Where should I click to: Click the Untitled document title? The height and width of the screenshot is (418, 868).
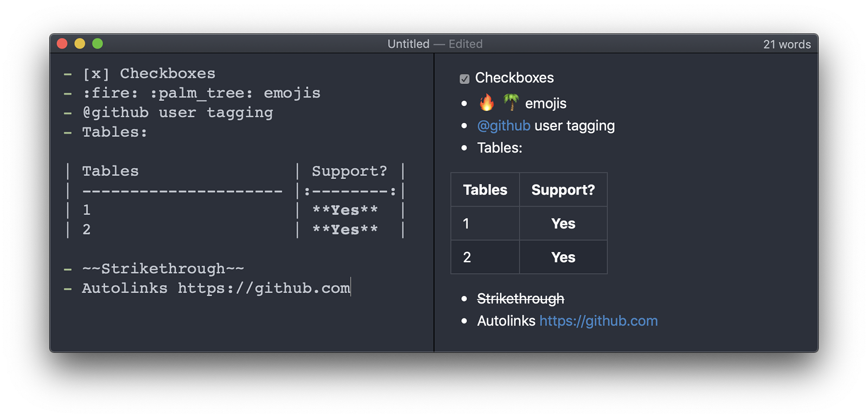point(408,44)
